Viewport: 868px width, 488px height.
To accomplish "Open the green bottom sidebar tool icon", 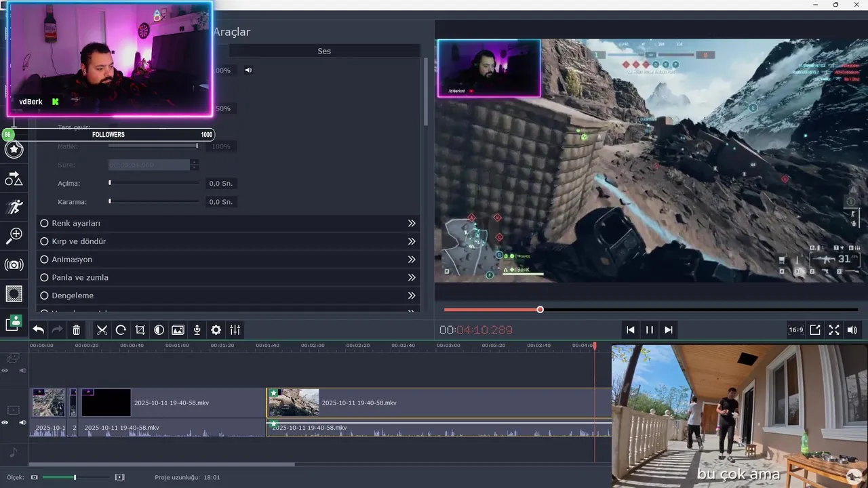I will 14,323.
